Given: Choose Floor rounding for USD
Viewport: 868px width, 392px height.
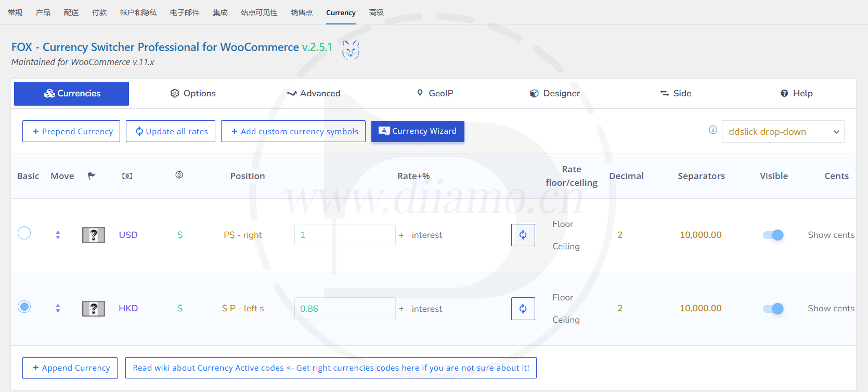Looking at the screenshot, I should [563, 224].
